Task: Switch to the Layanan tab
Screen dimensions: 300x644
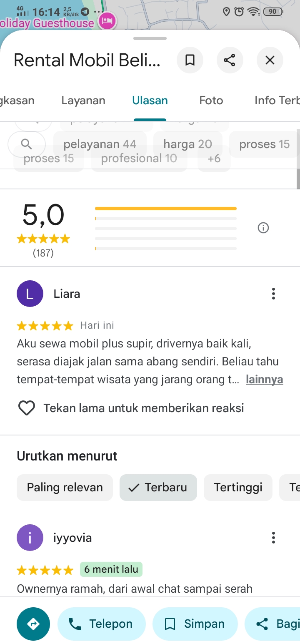Action: (83, 101)
